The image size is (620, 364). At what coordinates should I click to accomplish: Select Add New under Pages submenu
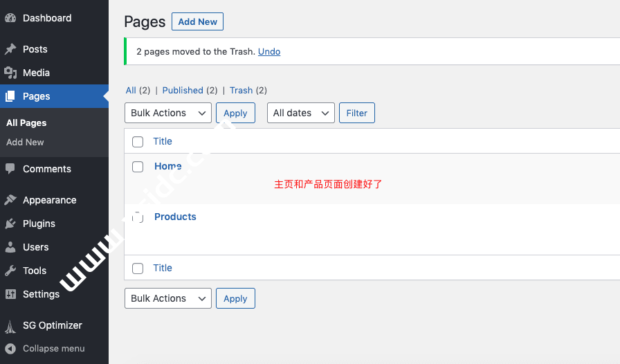[x=25, y=142]
